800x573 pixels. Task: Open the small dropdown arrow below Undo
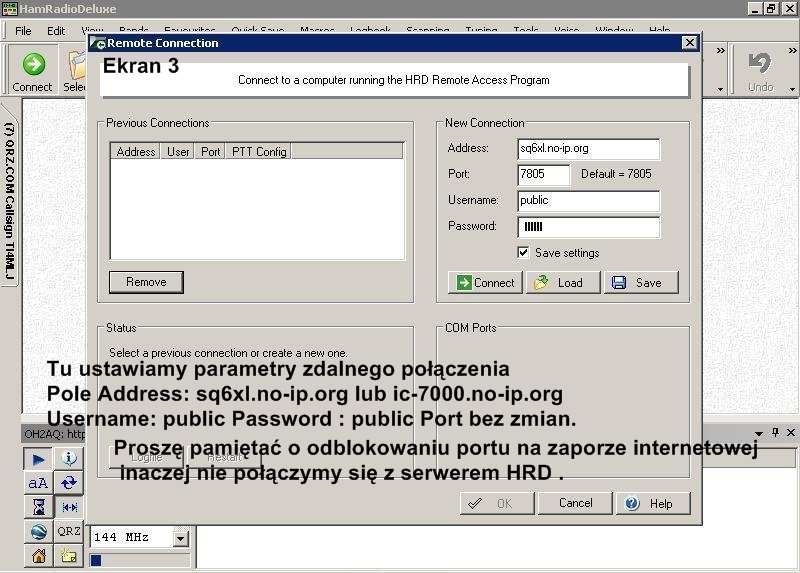[792, 89]
